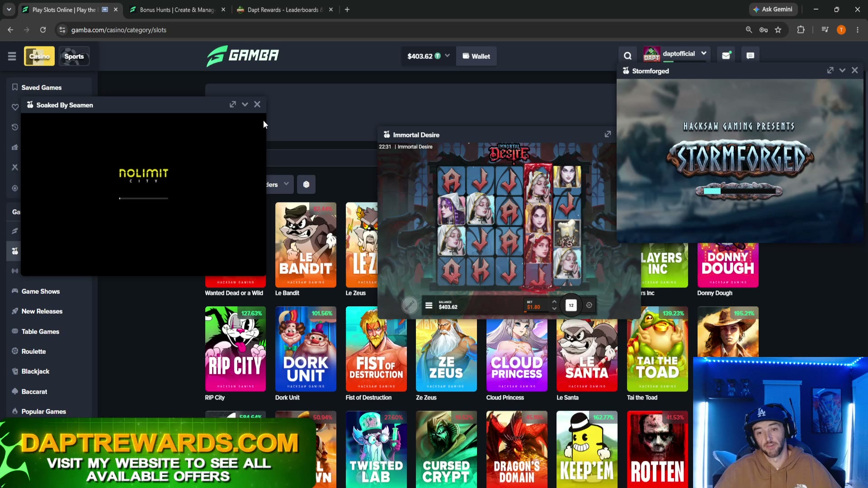Click the spin button showing 12

click(571, 305)
